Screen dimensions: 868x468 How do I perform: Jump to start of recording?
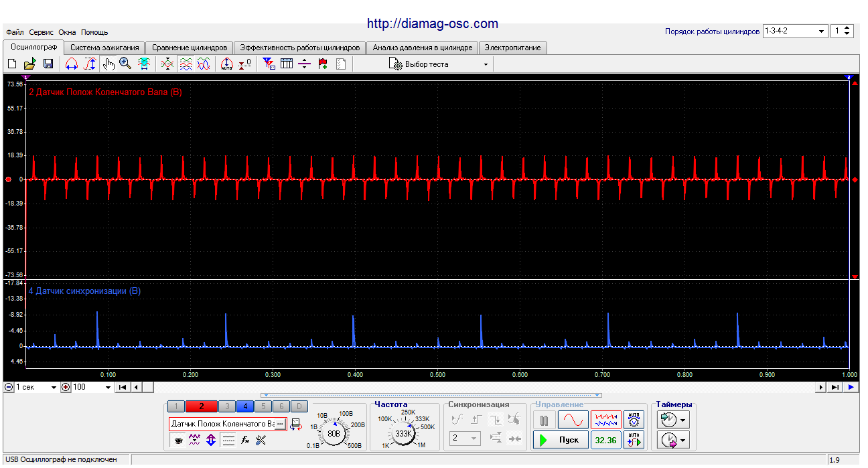tap(123, 387)
